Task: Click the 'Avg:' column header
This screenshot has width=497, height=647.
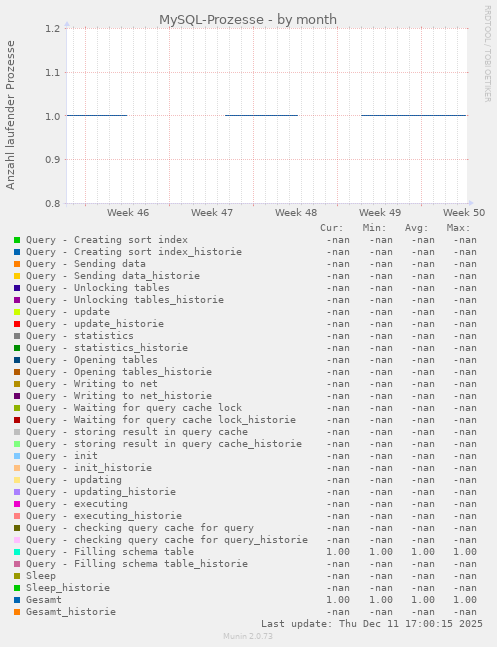Action: [x=417, y=228]
